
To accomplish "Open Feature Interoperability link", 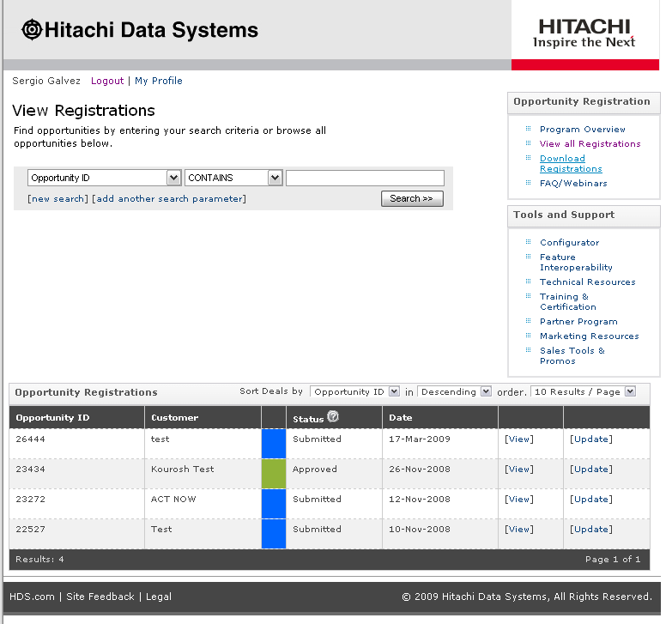I will (x=576, y=263).
